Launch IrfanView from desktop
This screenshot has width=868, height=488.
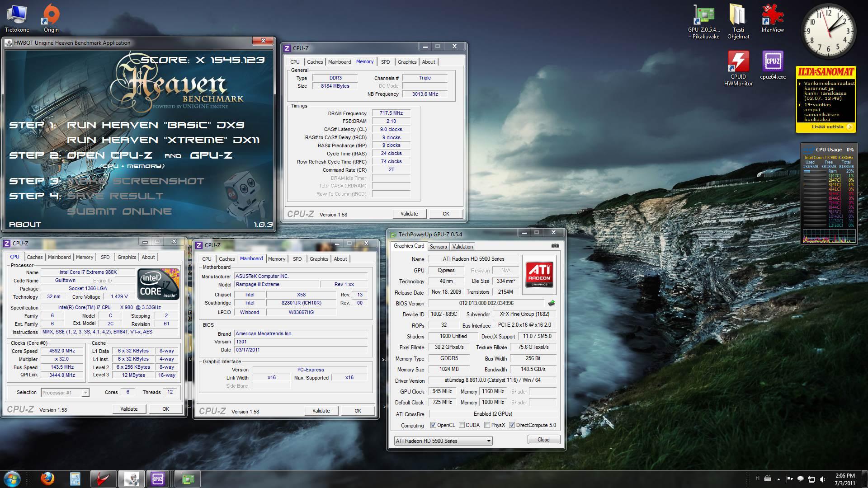click(773, 18)
